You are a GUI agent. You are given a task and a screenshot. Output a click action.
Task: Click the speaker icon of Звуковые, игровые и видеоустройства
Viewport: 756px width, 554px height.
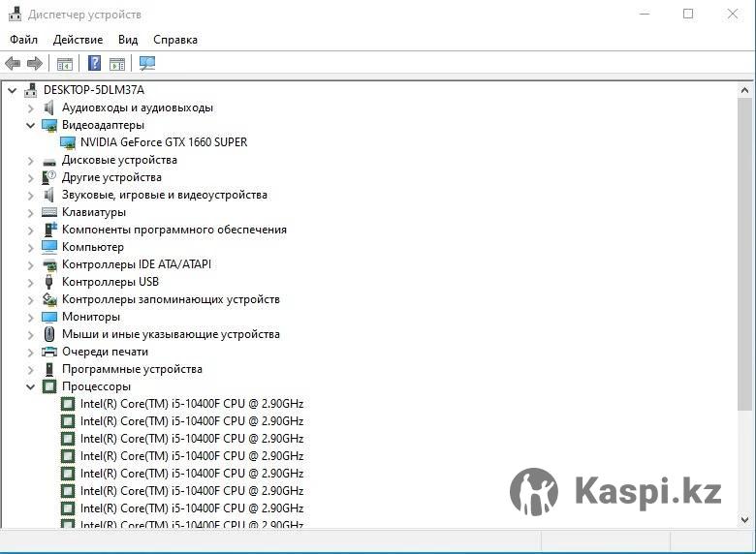coord(48,195)
